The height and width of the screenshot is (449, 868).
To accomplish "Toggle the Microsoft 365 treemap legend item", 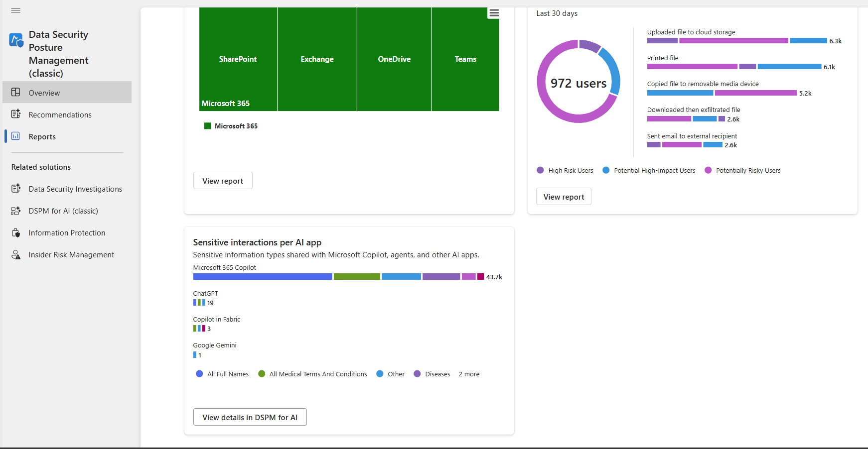I will (231, 126).
